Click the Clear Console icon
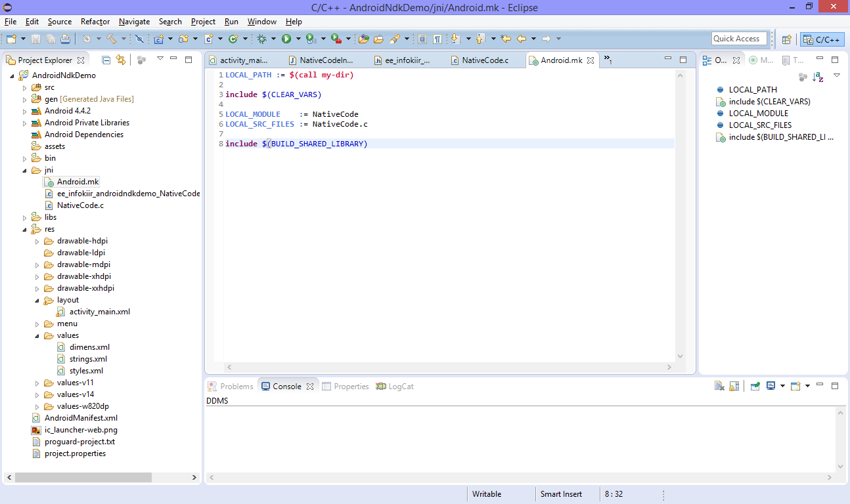 point(720,387)
